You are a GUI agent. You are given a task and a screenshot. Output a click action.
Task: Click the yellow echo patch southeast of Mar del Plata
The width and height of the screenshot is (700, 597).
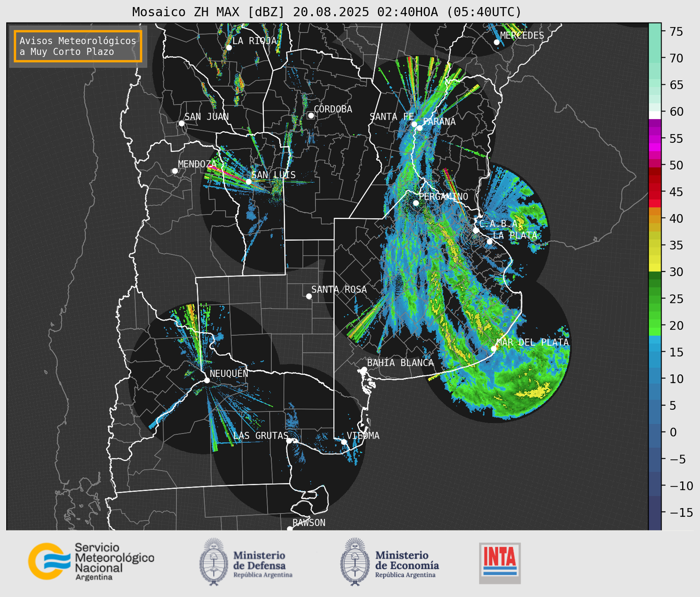(x=535, y=391)
